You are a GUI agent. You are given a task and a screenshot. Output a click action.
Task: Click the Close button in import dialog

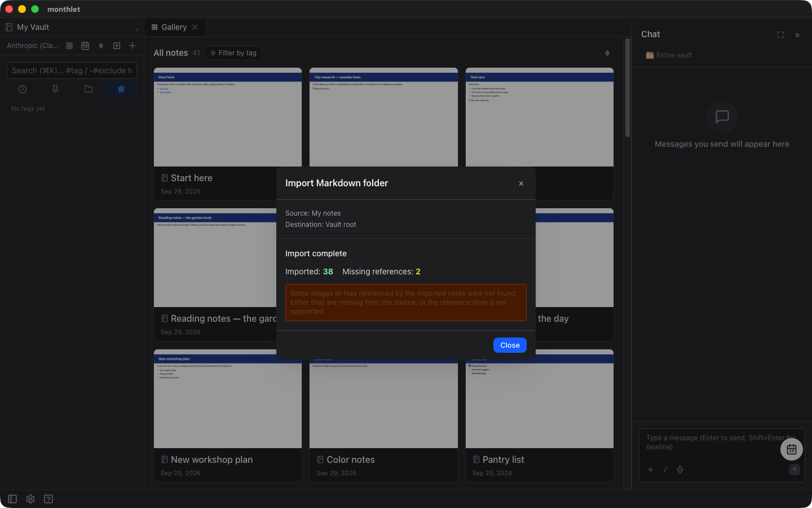tap(510, 345)
